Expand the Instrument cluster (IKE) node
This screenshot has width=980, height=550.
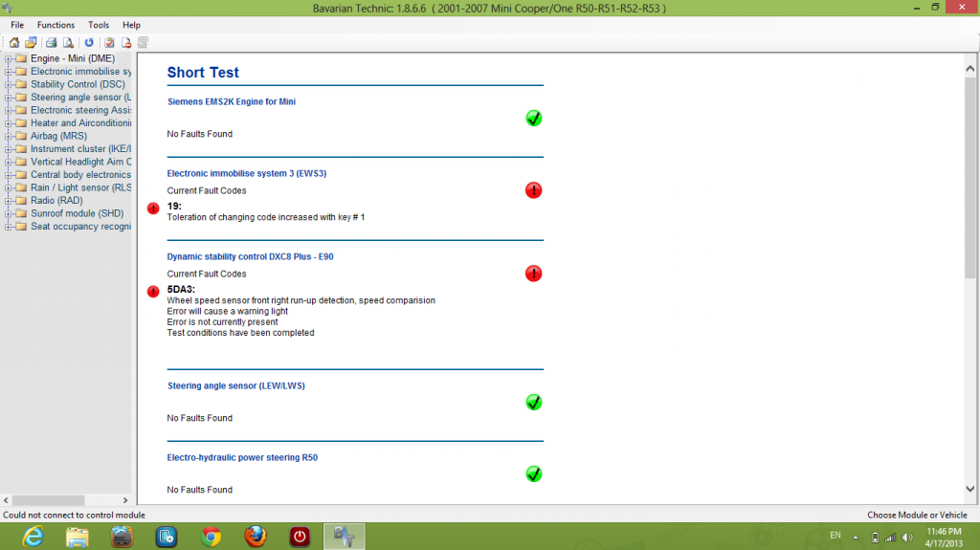click(8, 149)
